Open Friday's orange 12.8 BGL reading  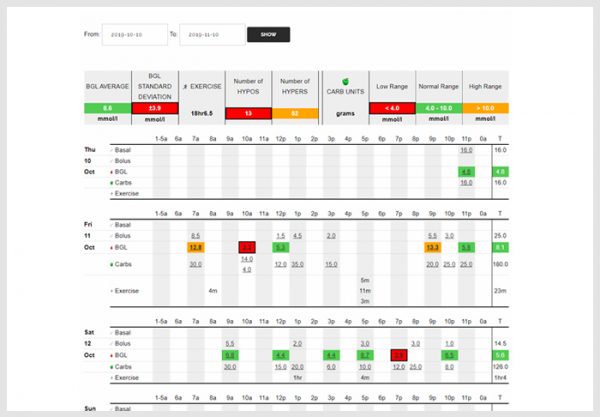(196, 248)
